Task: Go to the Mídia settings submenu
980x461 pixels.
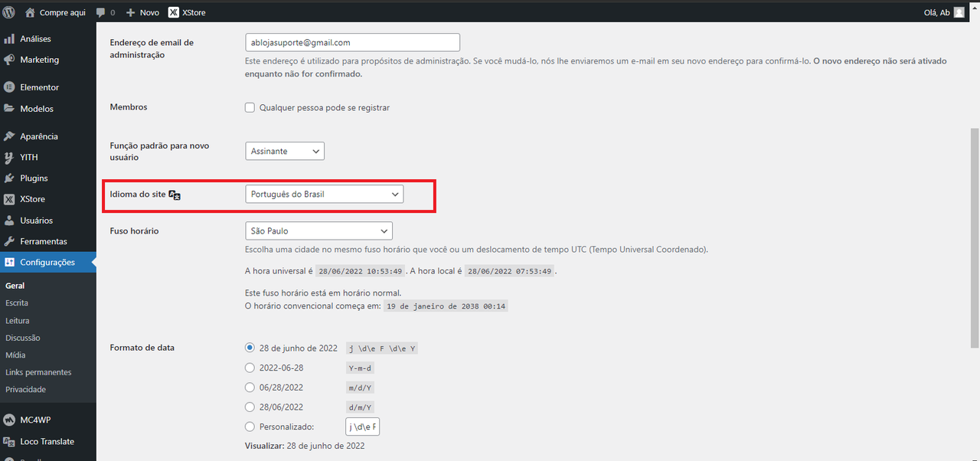Action: pyautogui.click(x=15, y=355)
